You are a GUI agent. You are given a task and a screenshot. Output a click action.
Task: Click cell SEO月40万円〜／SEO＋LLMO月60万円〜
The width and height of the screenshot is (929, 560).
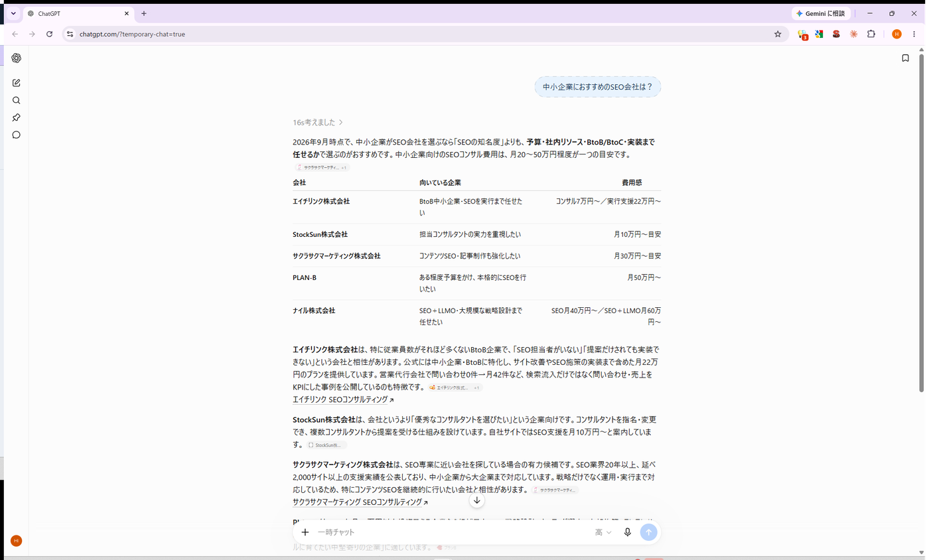pos(606,316)
